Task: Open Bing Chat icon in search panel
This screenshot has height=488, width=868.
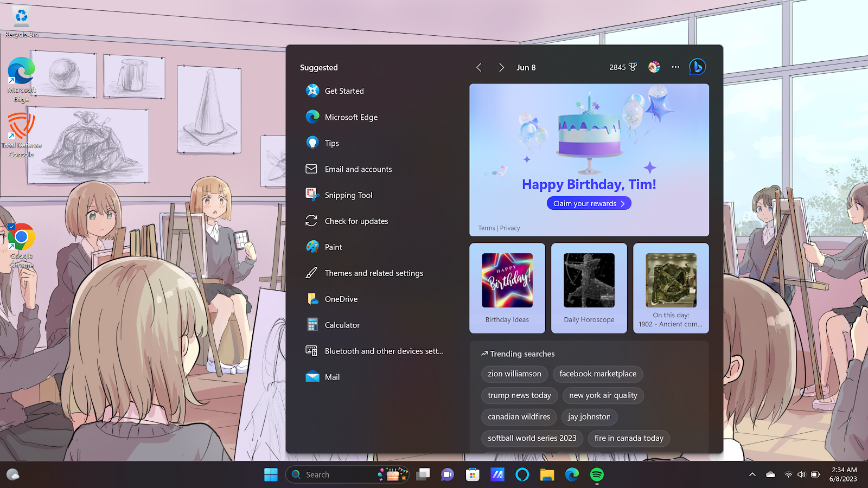Action: click(697, 67)
